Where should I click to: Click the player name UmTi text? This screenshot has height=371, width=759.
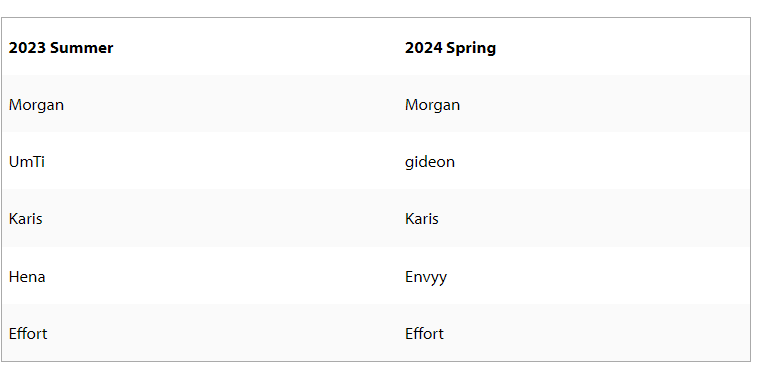click(x=27, y=161)
